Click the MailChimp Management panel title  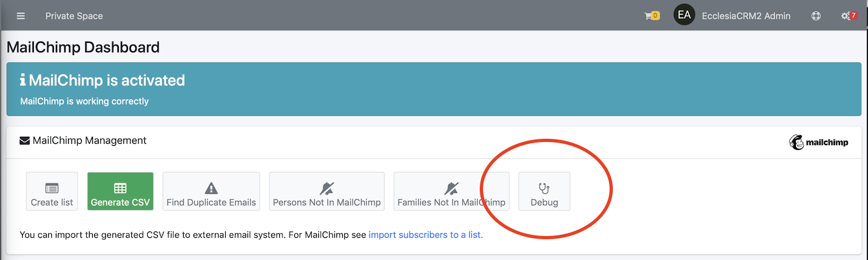[x=90, y=140]
